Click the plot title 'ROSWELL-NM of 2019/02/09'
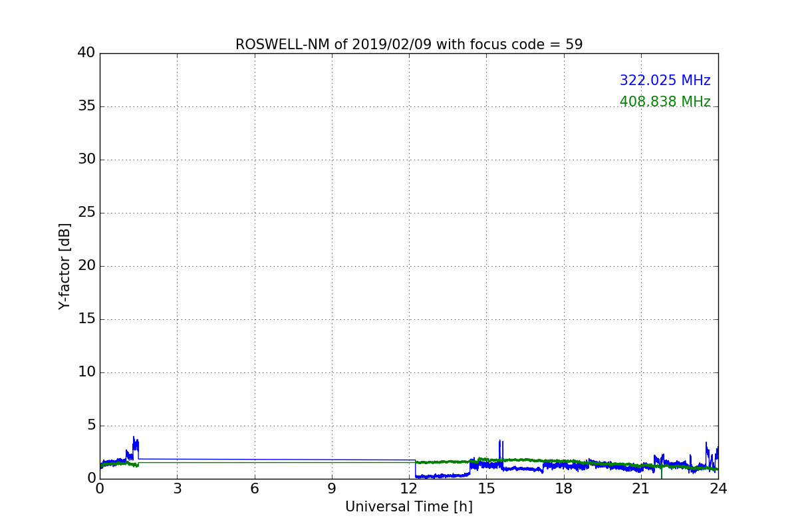The width and height of the screenshot is (798, 532). coord(333,45)
